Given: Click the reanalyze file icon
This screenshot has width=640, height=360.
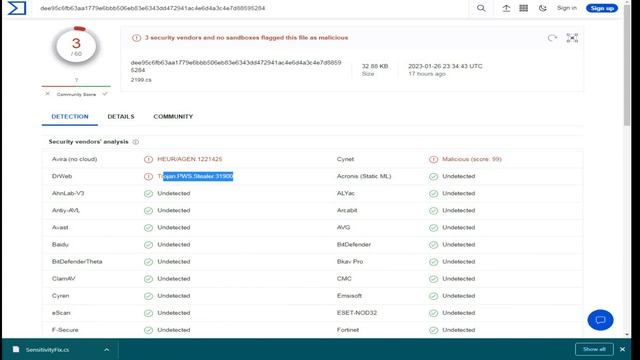Looking at the screenshot, I should [x=552, y=38].
